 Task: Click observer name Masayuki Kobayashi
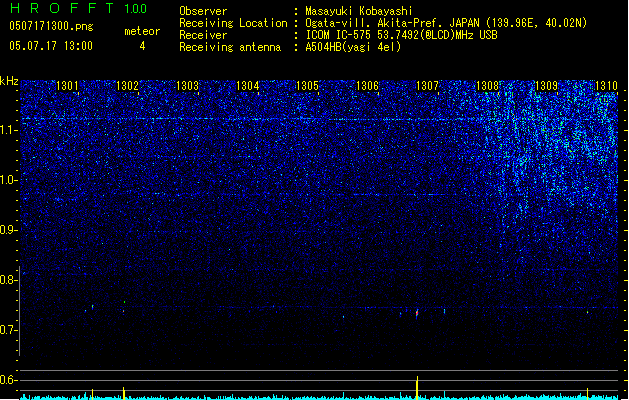[x=359, y=11]
